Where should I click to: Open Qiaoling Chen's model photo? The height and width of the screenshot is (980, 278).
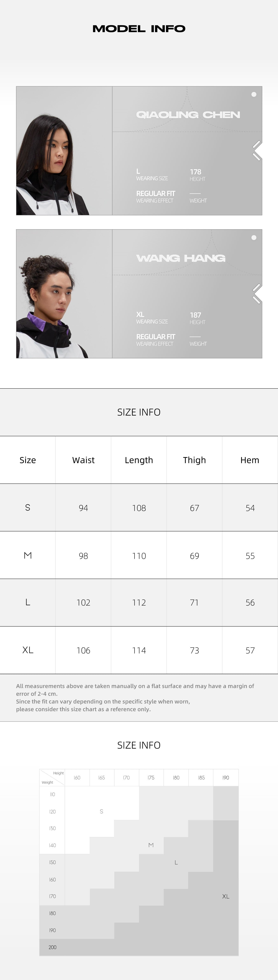point(64,151)
